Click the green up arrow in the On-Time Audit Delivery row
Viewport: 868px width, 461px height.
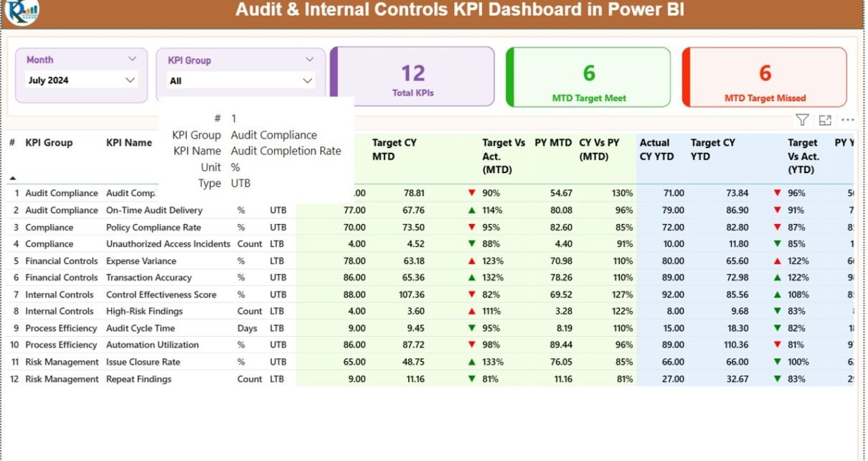[x=471, y=210]
